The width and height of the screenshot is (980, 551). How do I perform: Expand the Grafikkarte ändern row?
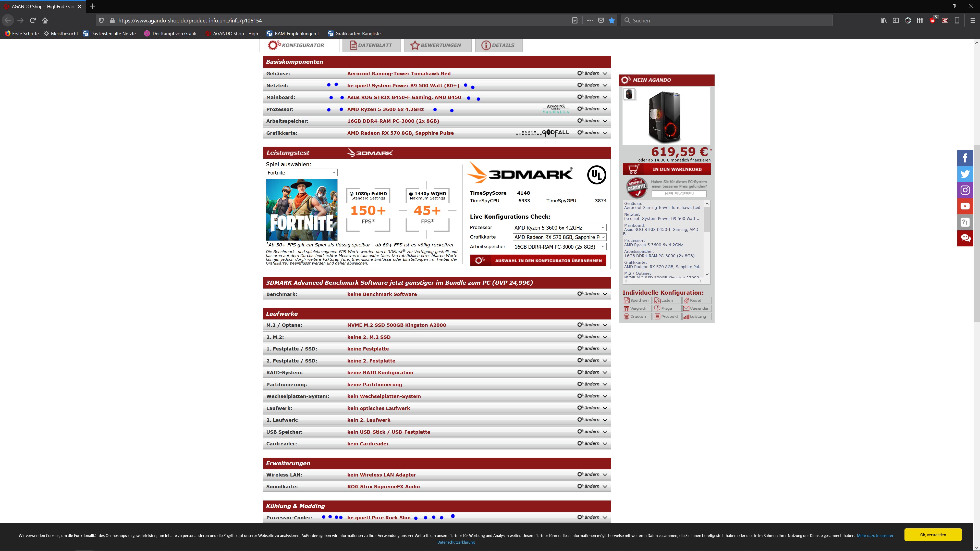pos(592,133)
